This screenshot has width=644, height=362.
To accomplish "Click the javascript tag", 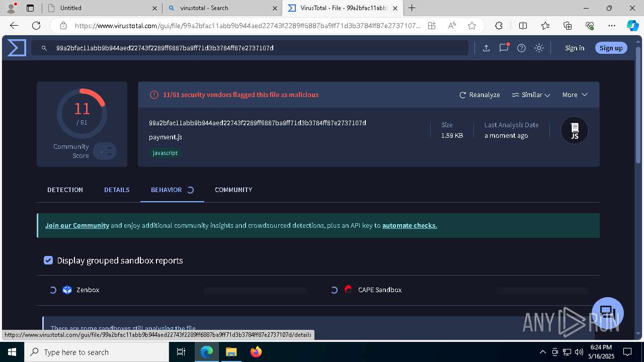I will pos(166,153).
